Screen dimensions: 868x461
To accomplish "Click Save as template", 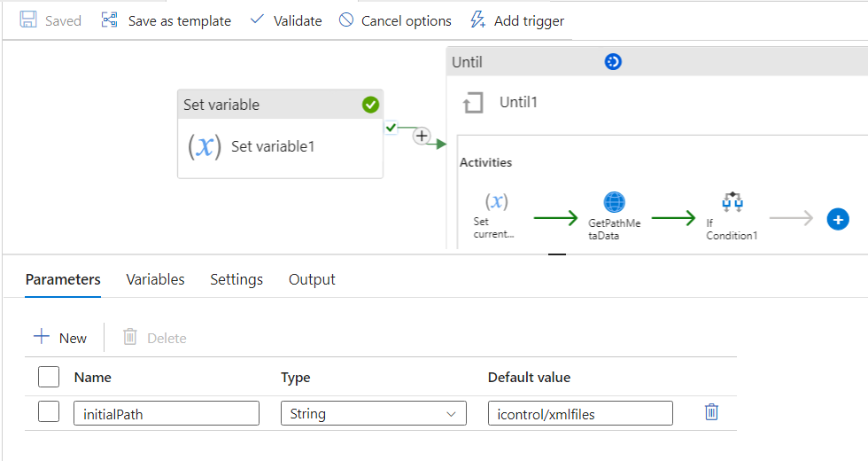I will coord(167,20).
